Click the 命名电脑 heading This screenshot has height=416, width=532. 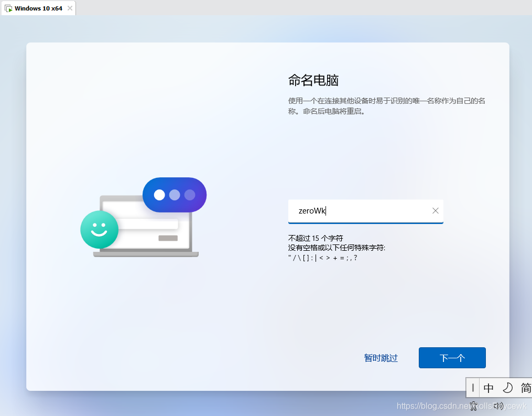[x=313, y=80]
